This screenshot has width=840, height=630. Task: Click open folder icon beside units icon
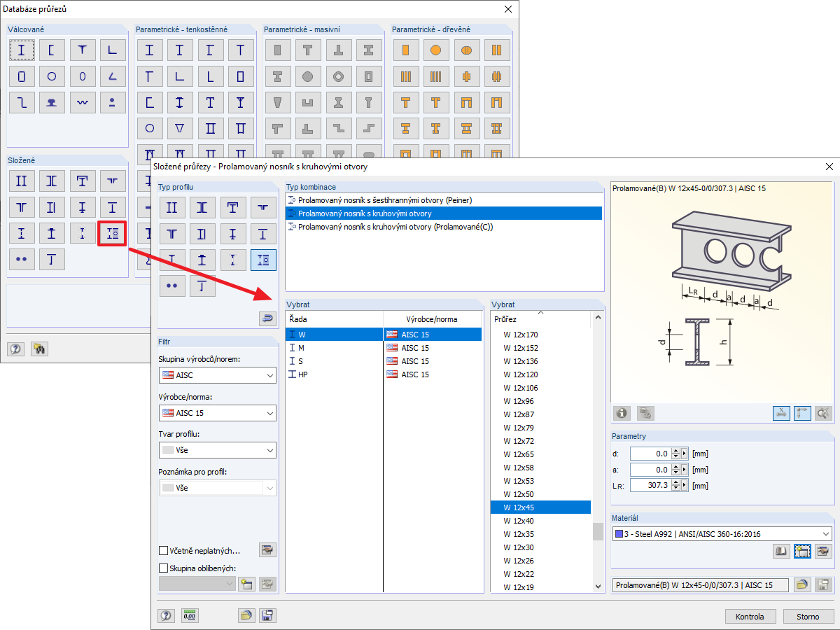click(x=246, y=616)
